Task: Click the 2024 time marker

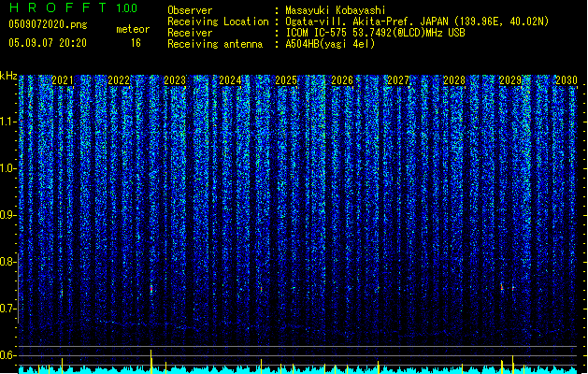Action: coord(230,80)
